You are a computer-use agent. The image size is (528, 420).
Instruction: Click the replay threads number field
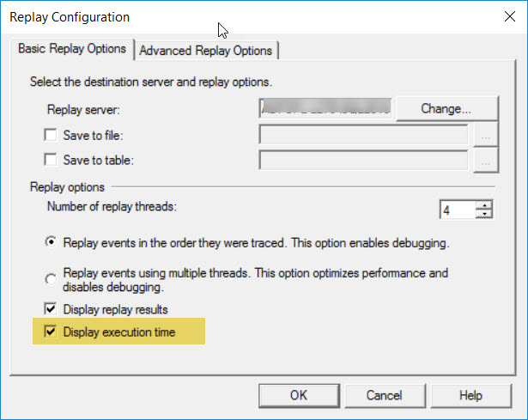click(457, 210)
